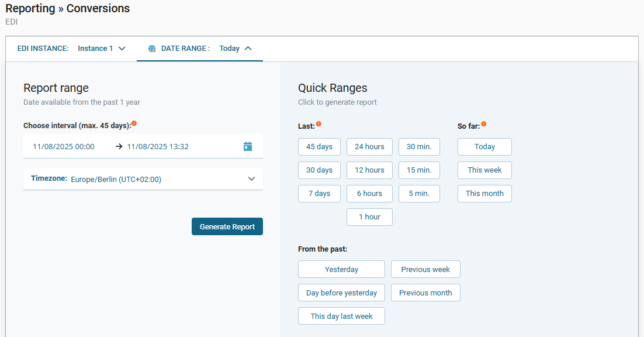The image size is (644, 337).
Task: Generate report for Yesterday
Action: pyautogui.click(x=341, y=269)
